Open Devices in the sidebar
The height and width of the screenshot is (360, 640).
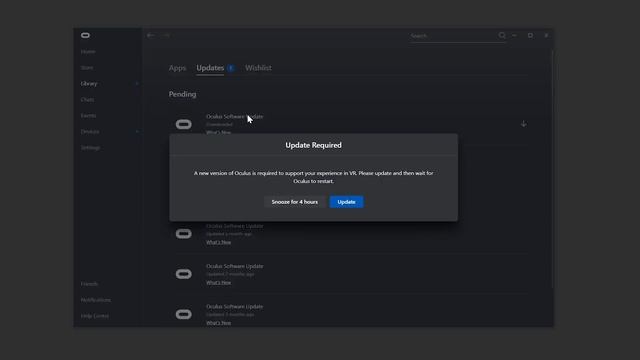point(90,131)
